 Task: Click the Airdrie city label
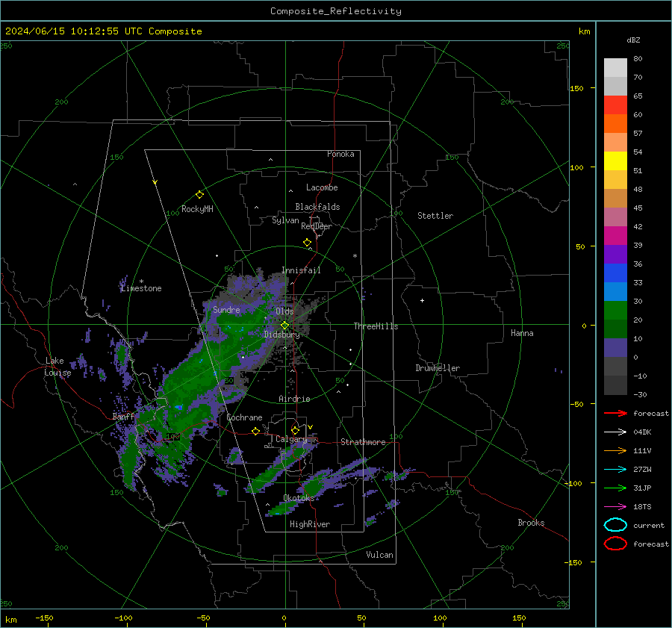pyautogui.click(x=294, y=399)
